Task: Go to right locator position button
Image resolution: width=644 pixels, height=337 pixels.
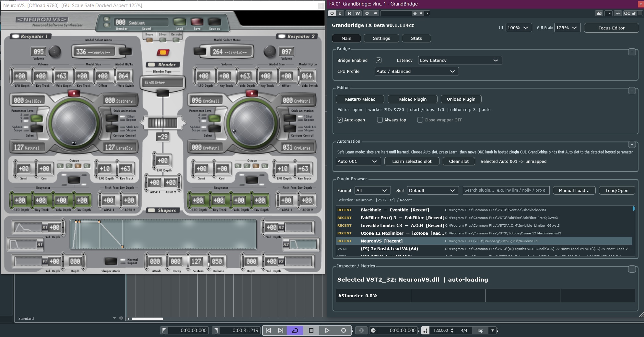Action: coord(281,330)
